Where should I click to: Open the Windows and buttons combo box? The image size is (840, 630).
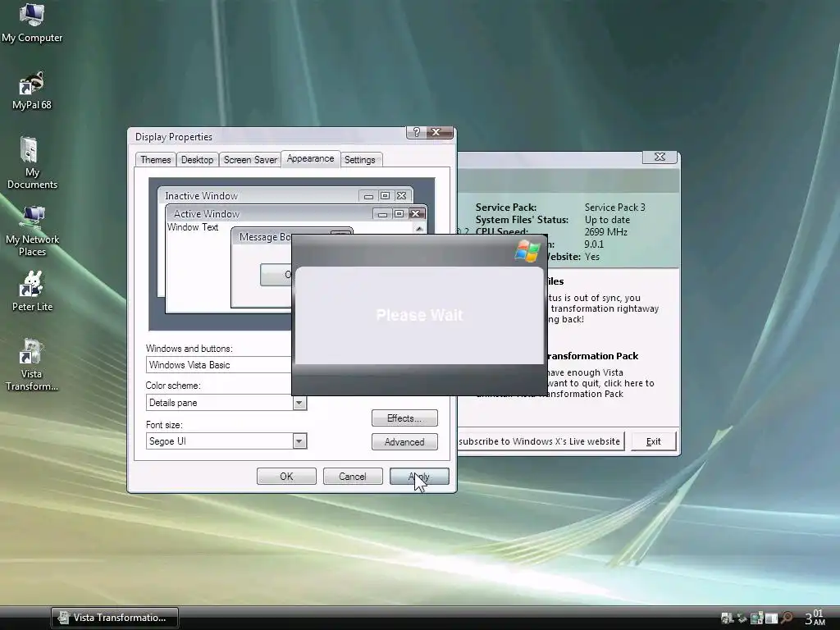(x=218, y=365)
